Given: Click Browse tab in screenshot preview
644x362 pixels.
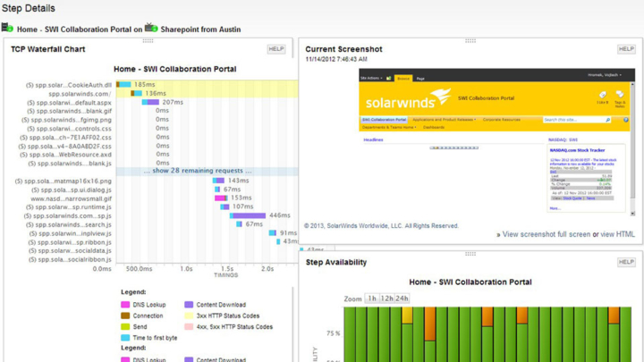Looking at the screenshot, I should click(403, 79).
